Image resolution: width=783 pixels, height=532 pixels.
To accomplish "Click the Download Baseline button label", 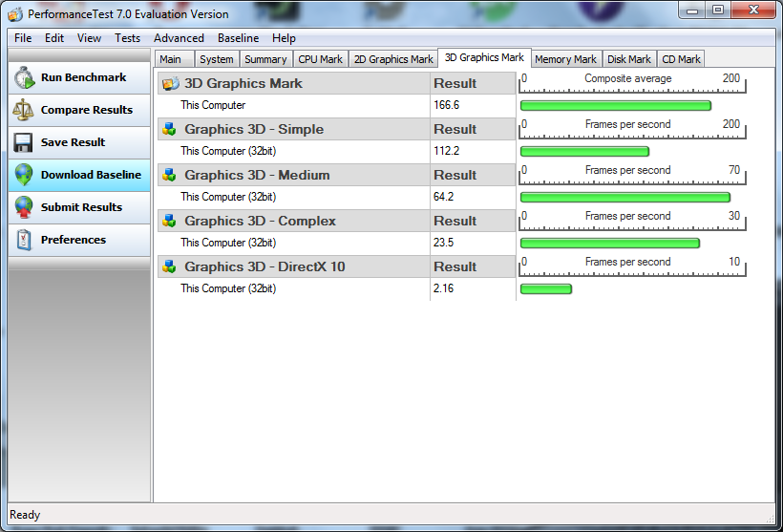I will (91, 175).
